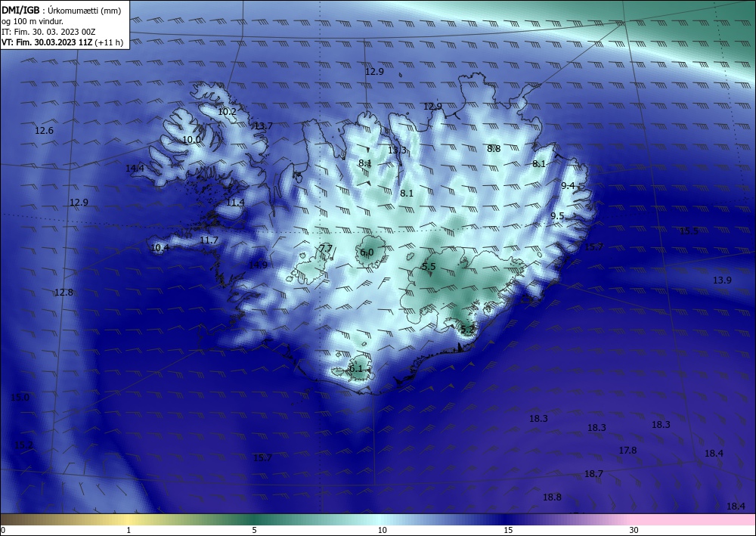Click the 5.2 value near the southeast coast
Viewport: 756px width, 536px height.
click(x=468, y=329)
